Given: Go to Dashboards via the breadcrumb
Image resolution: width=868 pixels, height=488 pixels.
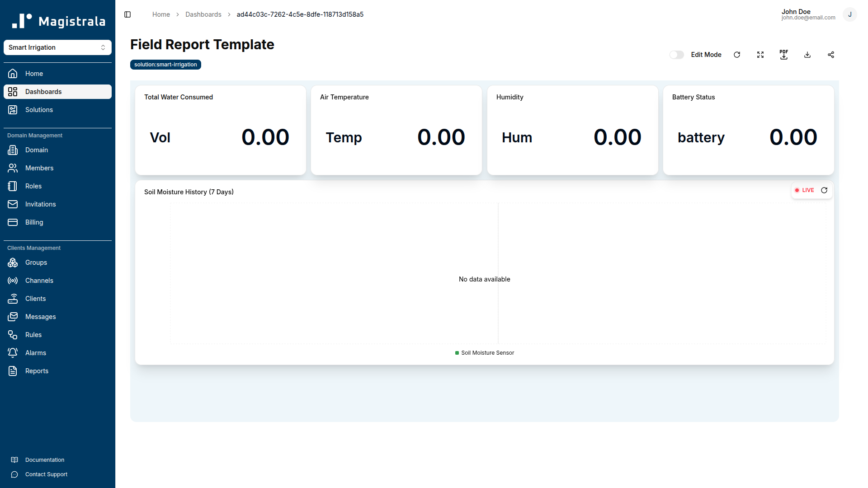Looking at the screenshot, I should 203,14.
